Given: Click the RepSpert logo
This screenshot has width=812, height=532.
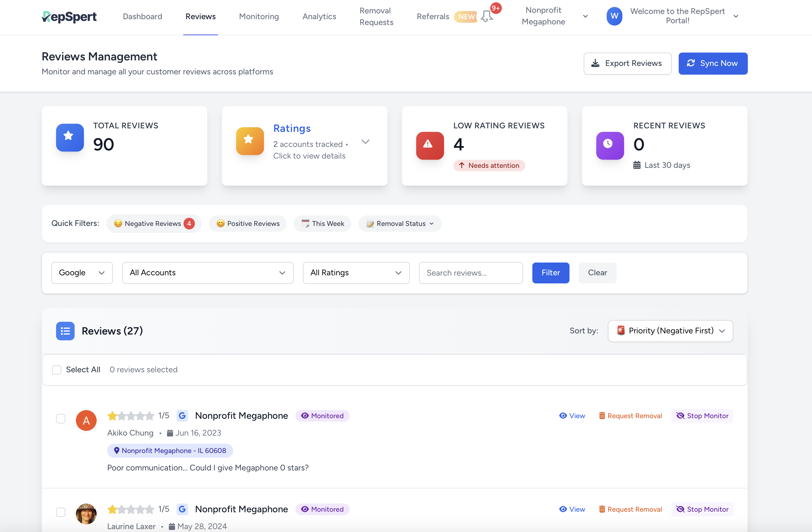Looking at the screenshot, I should 69,16.
